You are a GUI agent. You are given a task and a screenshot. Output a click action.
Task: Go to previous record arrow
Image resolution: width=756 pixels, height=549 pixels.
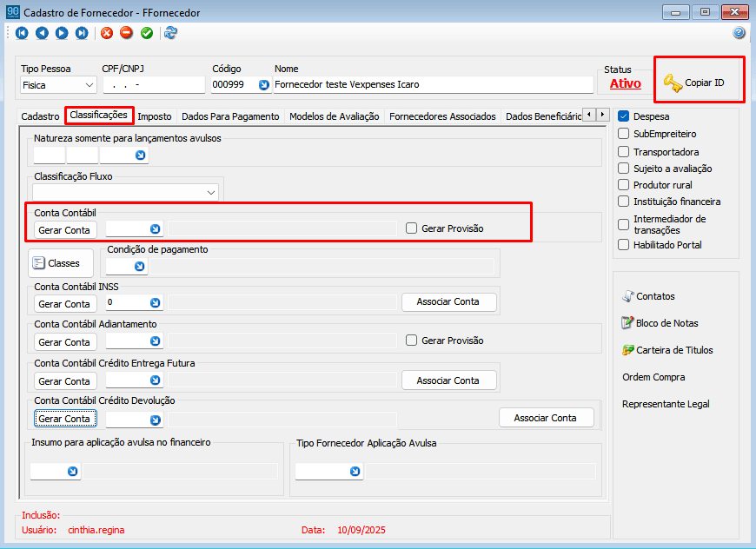click(42, 33)
